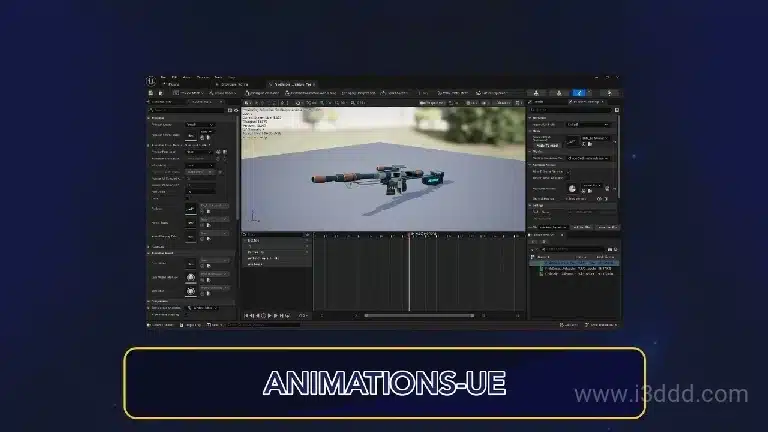Play the animation in reverse
This screenshot has height=432, width=768.
[x=258, y=316]
